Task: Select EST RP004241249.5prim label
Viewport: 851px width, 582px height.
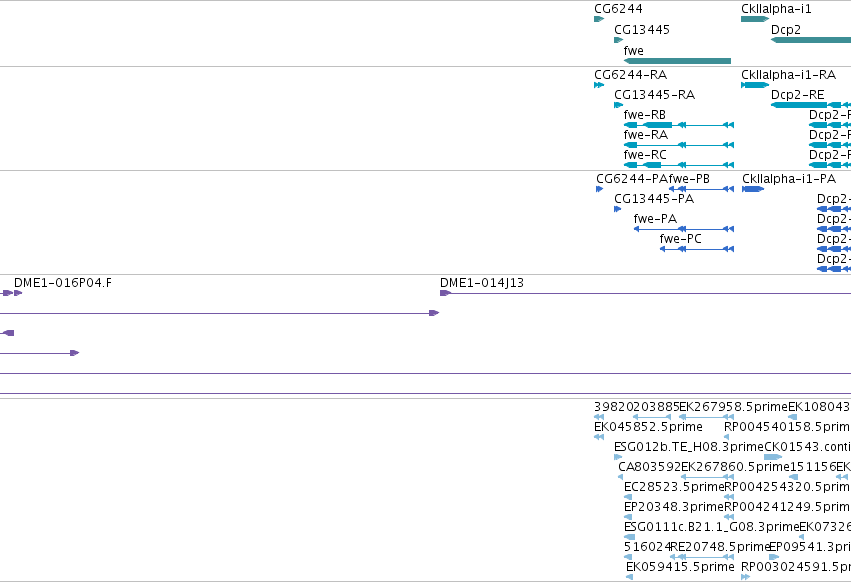Action: point(788,508)
